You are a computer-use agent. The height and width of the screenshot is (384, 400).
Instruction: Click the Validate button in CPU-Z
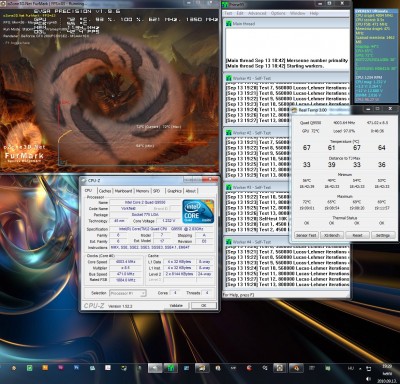(x=176, y=305)
